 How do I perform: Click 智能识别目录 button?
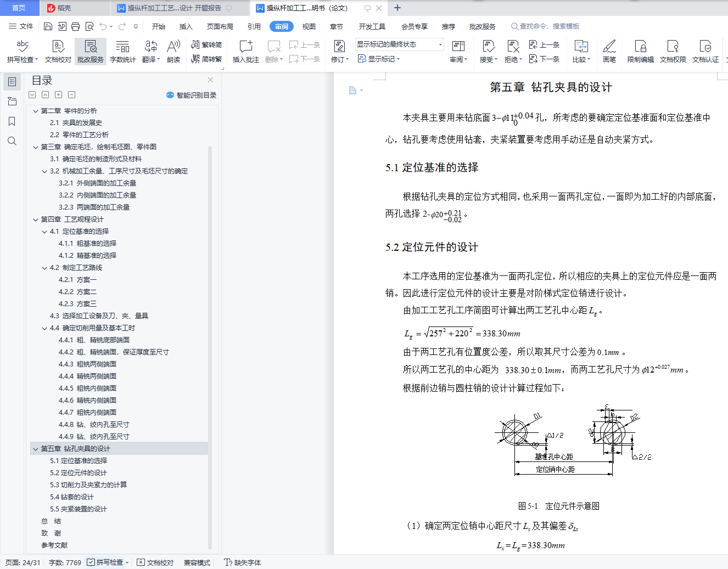coord(192,95)
